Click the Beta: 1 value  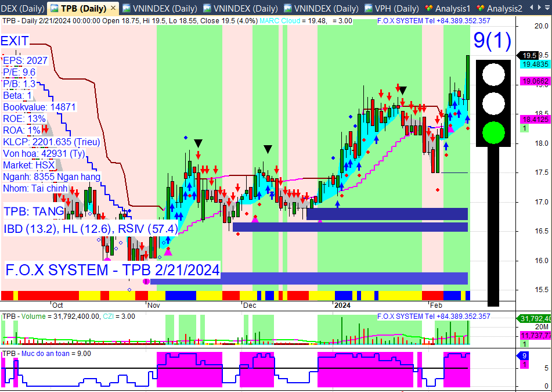17,95
